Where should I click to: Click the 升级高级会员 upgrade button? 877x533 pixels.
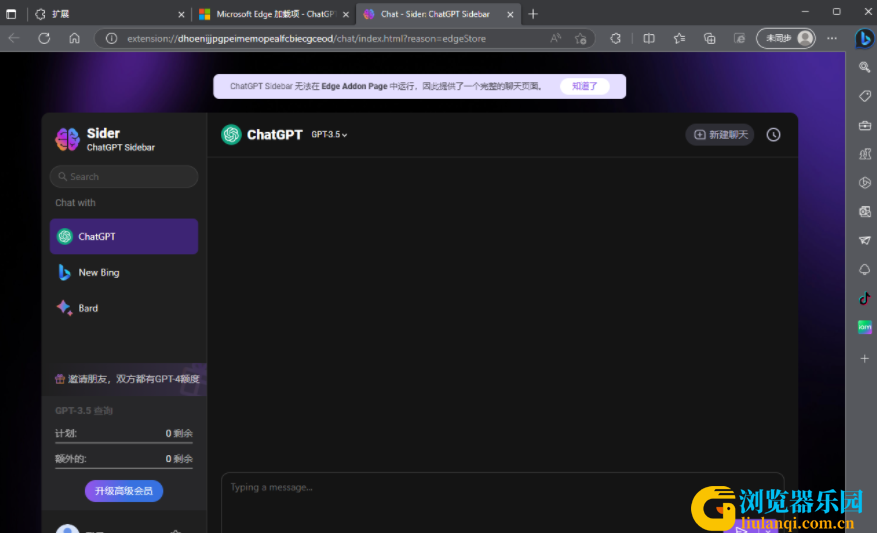point(124,491)
